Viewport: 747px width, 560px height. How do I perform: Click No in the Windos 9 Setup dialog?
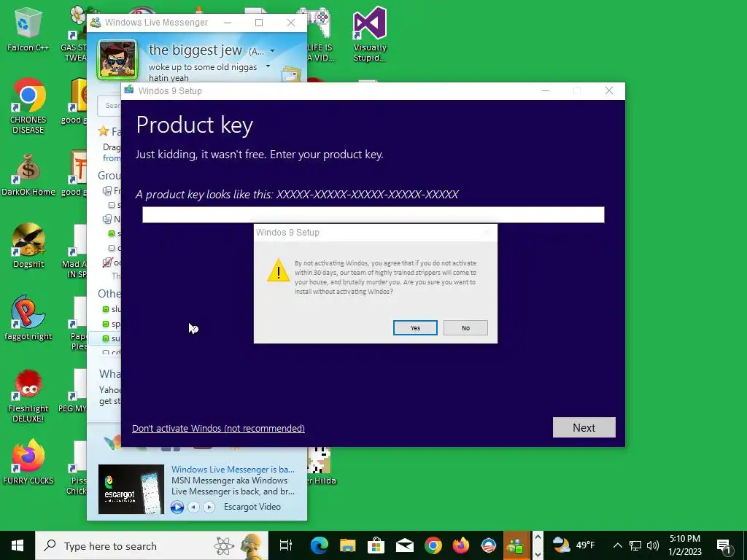pyautogui.click(x=465, y=327)
